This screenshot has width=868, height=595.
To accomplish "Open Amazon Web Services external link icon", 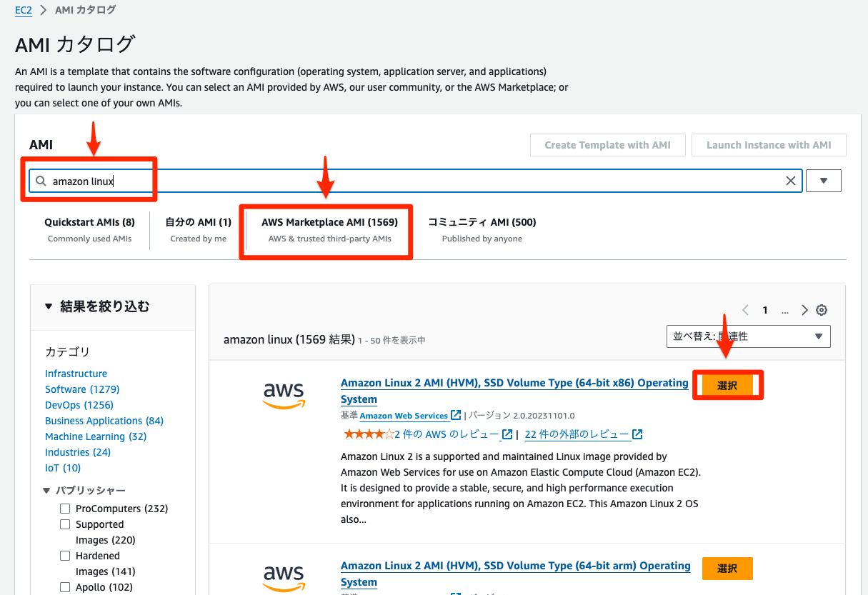I will coord(455,415).
